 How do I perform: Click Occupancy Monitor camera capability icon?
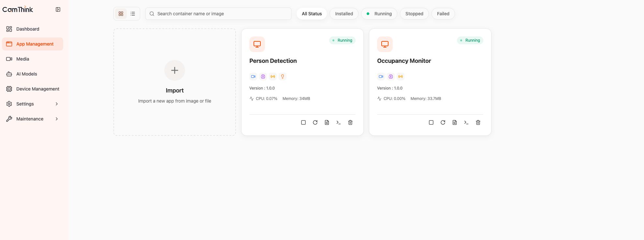tap(381, 77)
